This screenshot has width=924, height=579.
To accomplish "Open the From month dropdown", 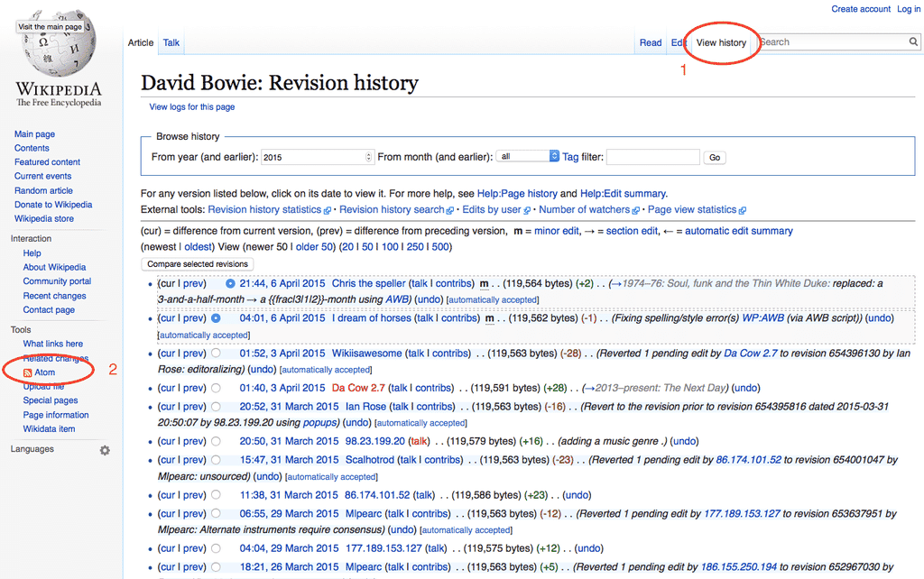I will tap(527, 156).
